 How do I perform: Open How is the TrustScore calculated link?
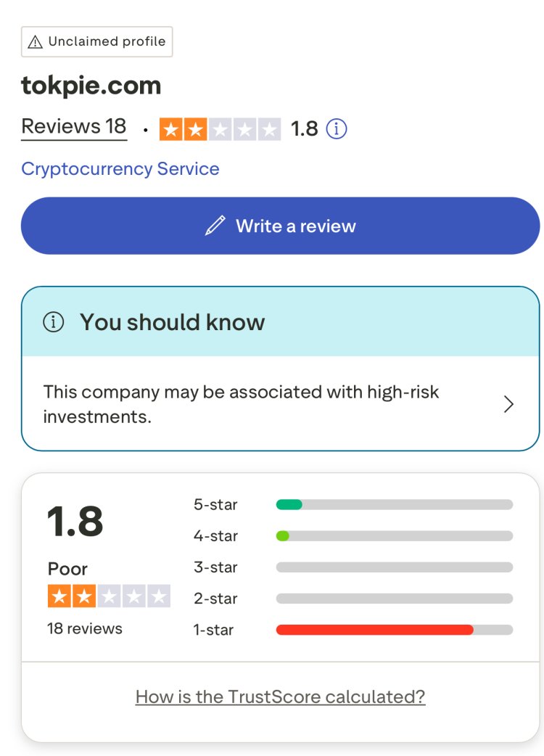280,697
